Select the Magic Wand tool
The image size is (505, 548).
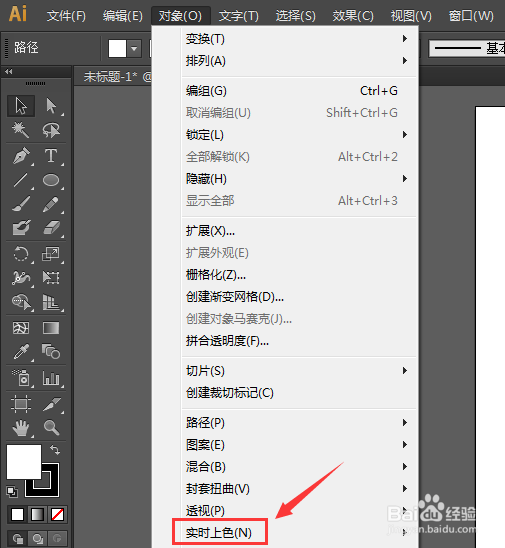21,130
